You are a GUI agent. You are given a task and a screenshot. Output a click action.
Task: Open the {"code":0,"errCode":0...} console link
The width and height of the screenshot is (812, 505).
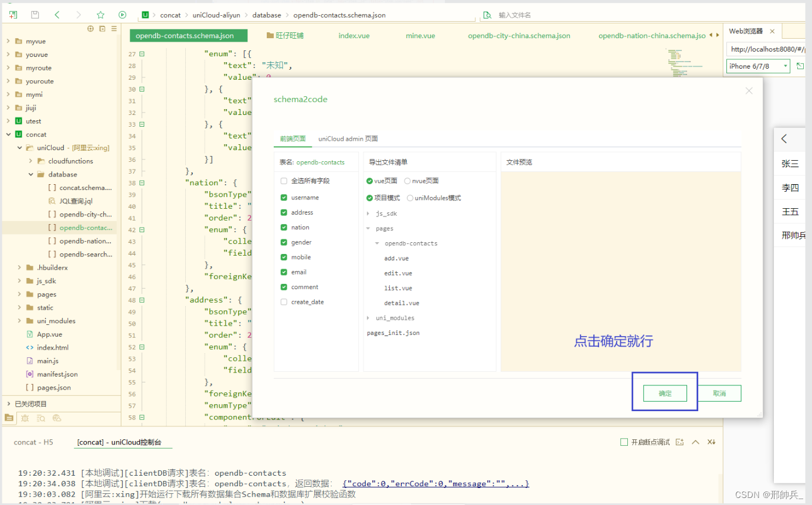point(436,483)
